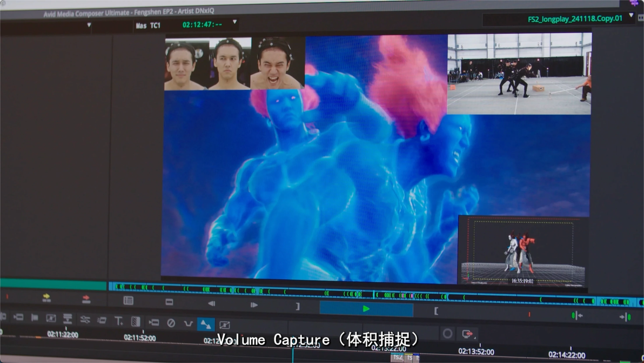
Task: Open the dropdown arrow left of Mas TC1
Action: (89, 25)
